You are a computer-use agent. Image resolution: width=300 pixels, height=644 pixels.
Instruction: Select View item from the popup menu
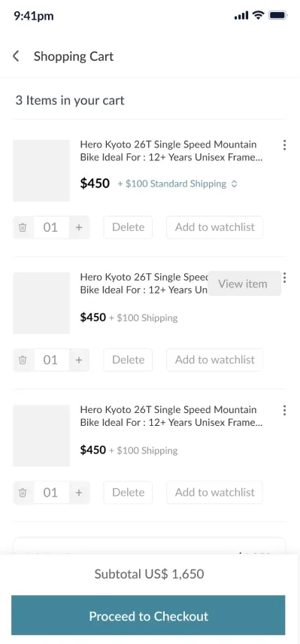(x=244, y=284)
